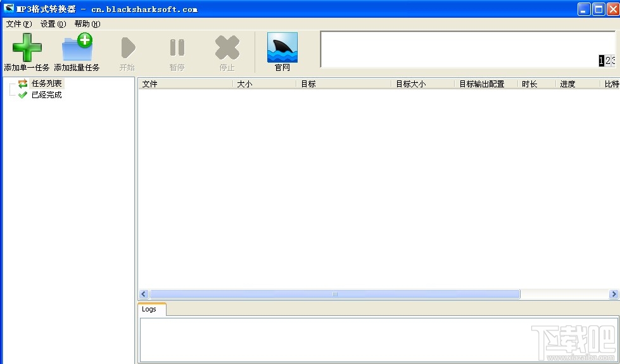The image size is (620, 364).
Task: Sort by the 文件 column header
Action: pos(186,84)
